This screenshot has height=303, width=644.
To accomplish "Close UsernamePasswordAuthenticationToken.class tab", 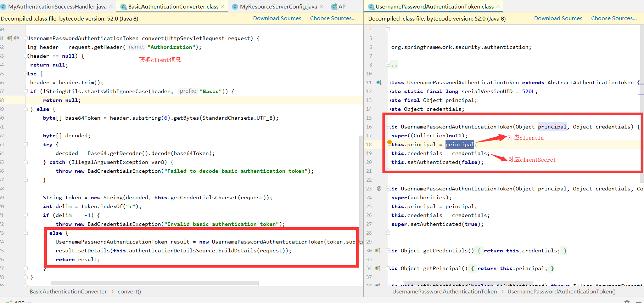I will [x=498, y=6].
